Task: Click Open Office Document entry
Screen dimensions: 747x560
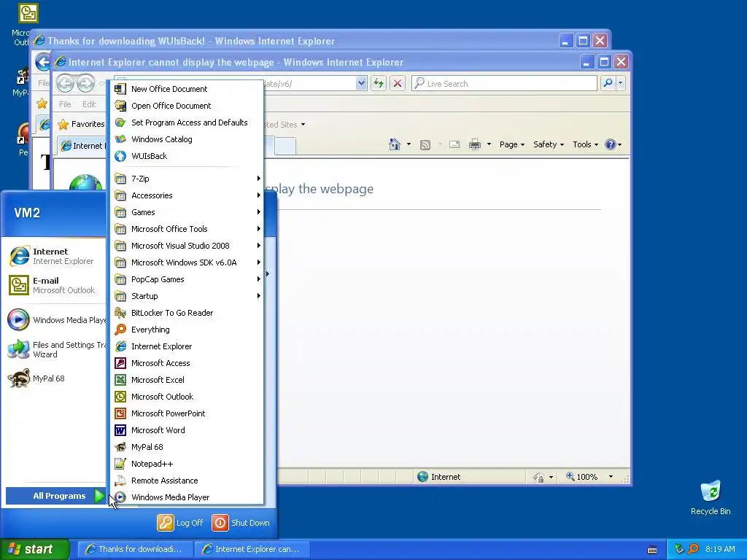Action: [186, 106]
